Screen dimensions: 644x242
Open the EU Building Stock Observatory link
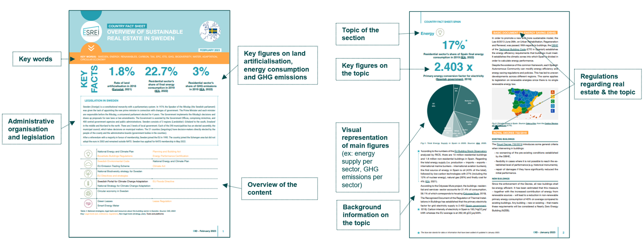coord(470,151)
